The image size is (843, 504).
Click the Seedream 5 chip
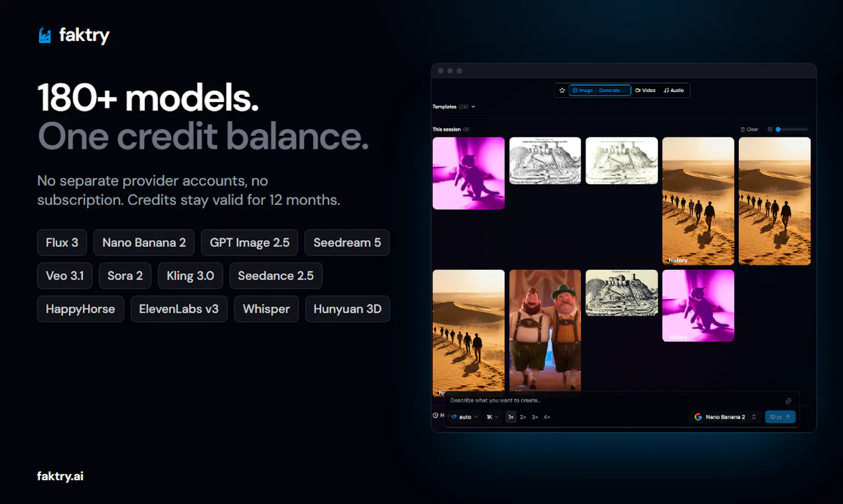(347, 243)
